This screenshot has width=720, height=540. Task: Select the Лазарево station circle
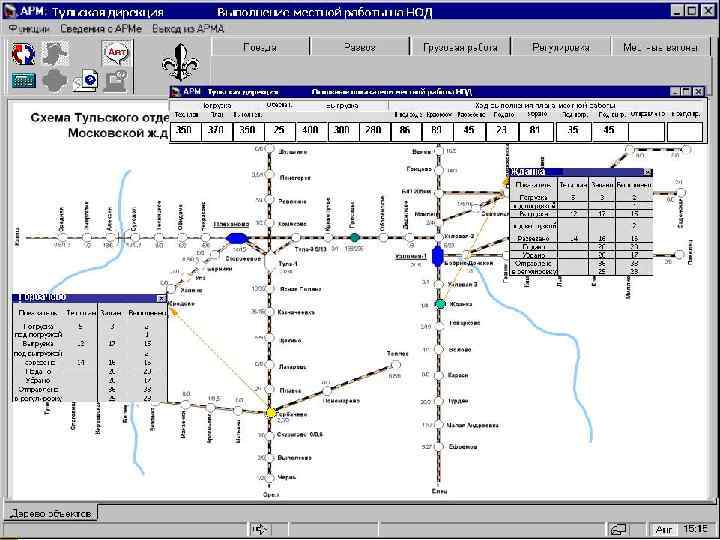(x=270, y=365)
